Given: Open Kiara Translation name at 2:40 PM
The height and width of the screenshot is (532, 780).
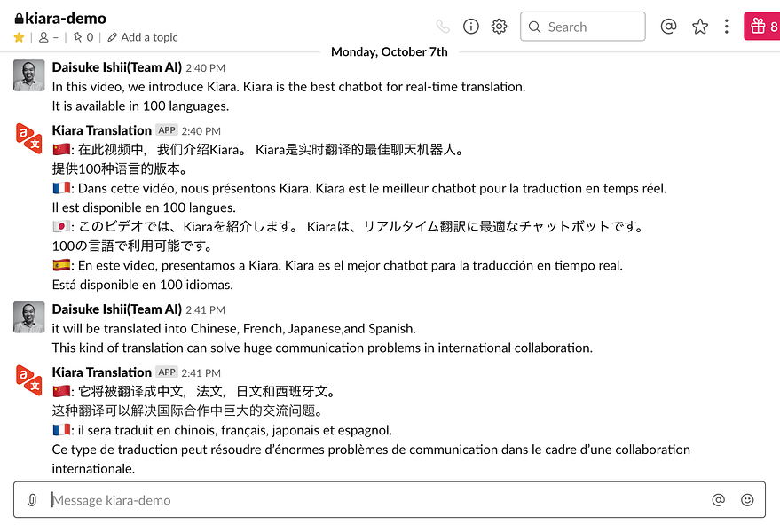Looking at the screenshot, I should 101,130.
